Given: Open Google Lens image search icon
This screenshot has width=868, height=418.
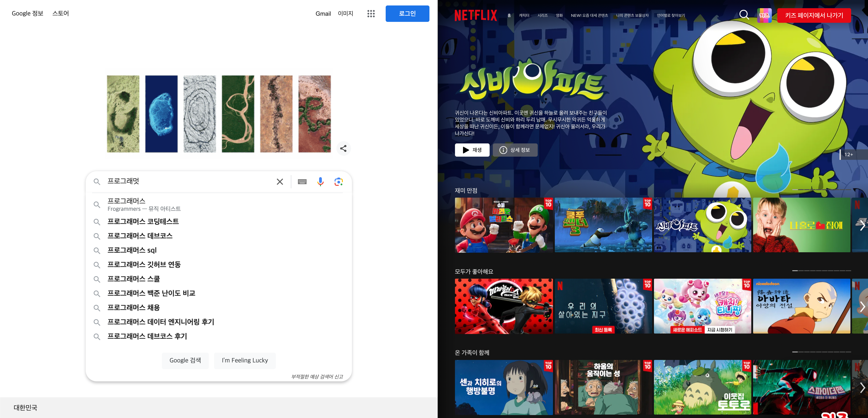Looking at the screenshot, I should tap(338, 182).
